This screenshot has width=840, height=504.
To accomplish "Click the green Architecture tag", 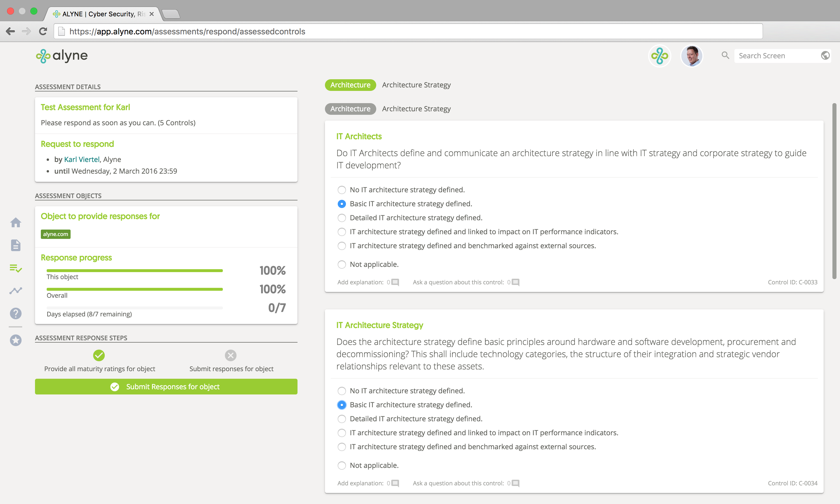I will point(350,85).
